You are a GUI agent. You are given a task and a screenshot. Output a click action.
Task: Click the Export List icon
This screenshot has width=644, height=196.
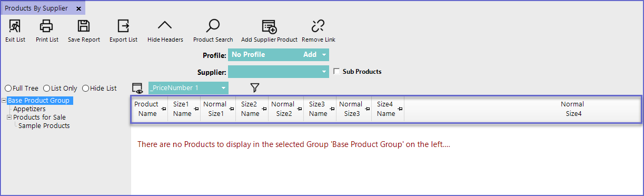tap(123, 26)
